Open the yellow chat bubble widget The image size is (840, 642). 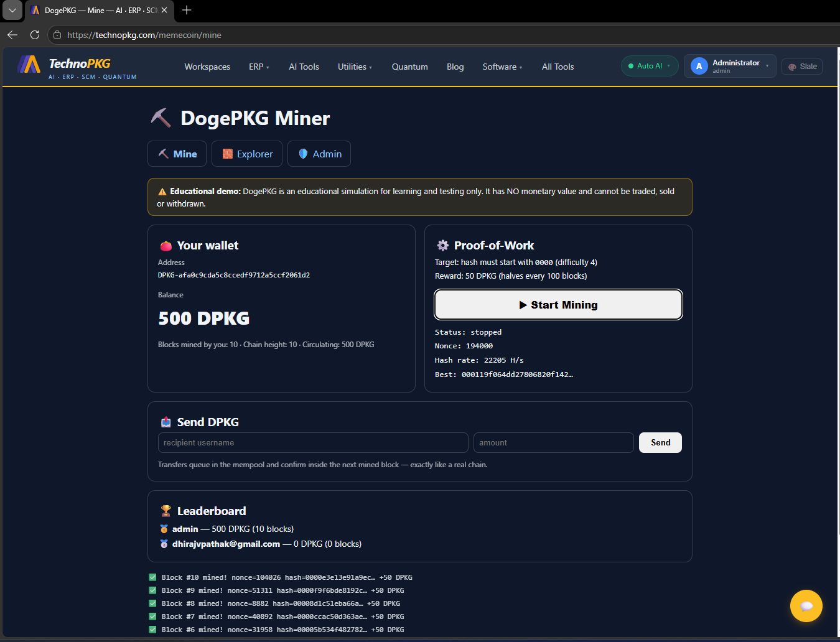pyautogui.click(x=806, y=605)
